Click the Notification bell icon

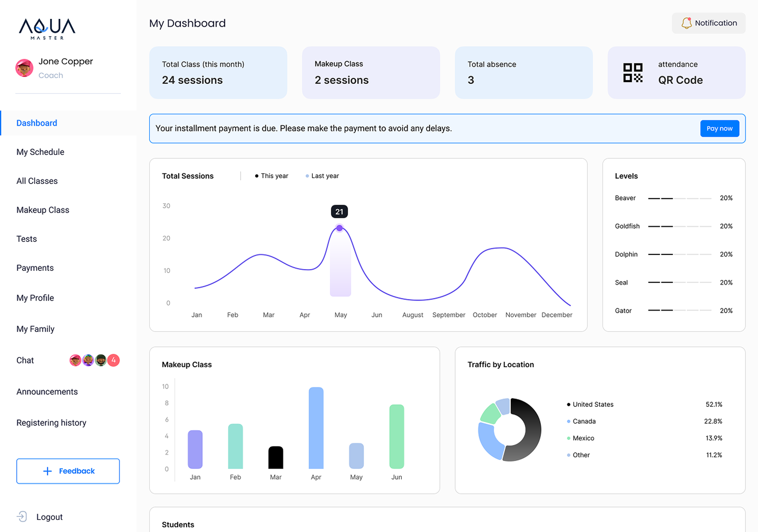click(x=686, y=23)
